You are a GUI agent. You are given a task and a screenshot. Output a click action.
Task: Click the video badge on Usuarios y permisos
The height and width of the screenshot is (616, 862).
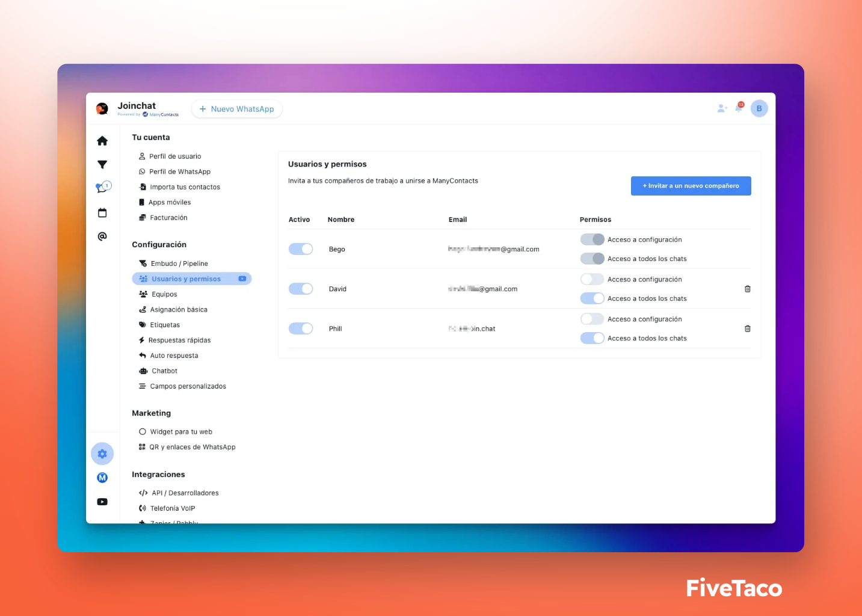tap(242, 279)
